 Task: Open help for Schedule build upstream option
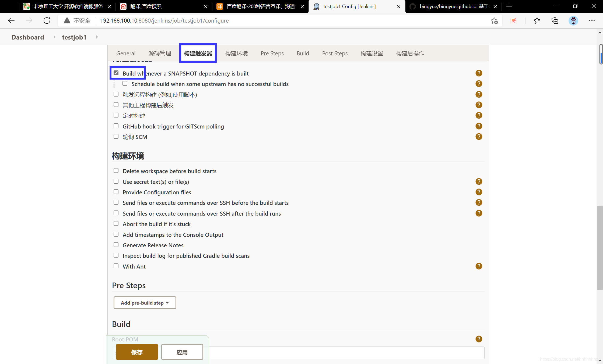(x=479, y=84)
